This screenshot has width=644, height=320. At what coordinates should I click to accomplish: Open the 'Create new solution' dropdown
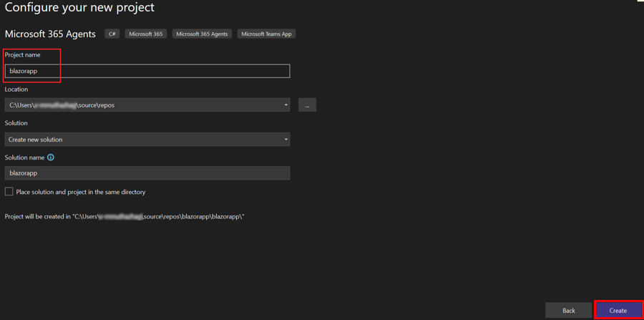point(147,140)
